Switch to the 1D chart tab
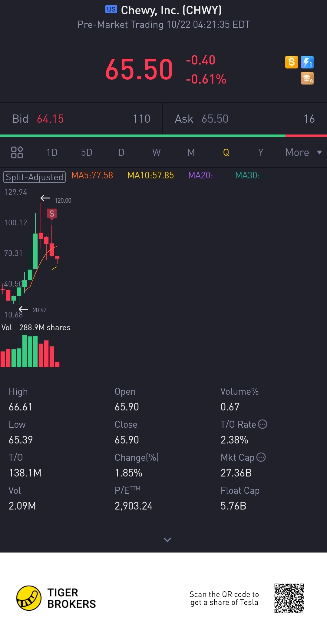Image resolution: width=327 pixels, height=644 pixels. [52, 152]
